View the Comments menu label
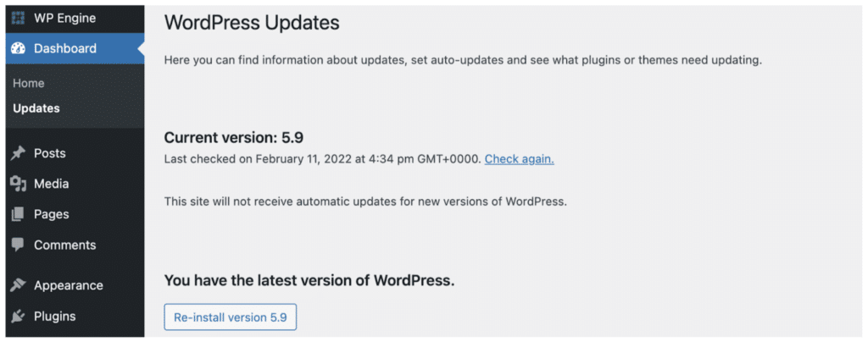This screenshot has width=868, height=342. [x=64, y=245]
